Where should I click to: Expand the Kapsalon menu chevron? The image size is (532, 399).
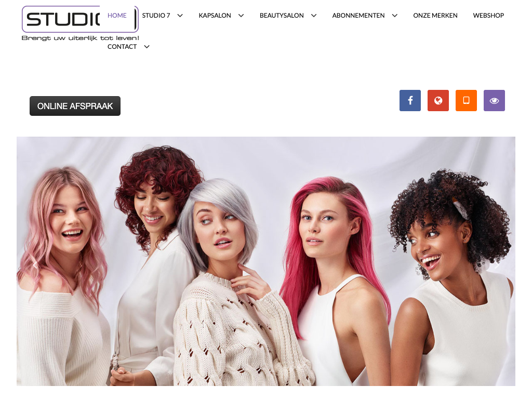point(241,16)
